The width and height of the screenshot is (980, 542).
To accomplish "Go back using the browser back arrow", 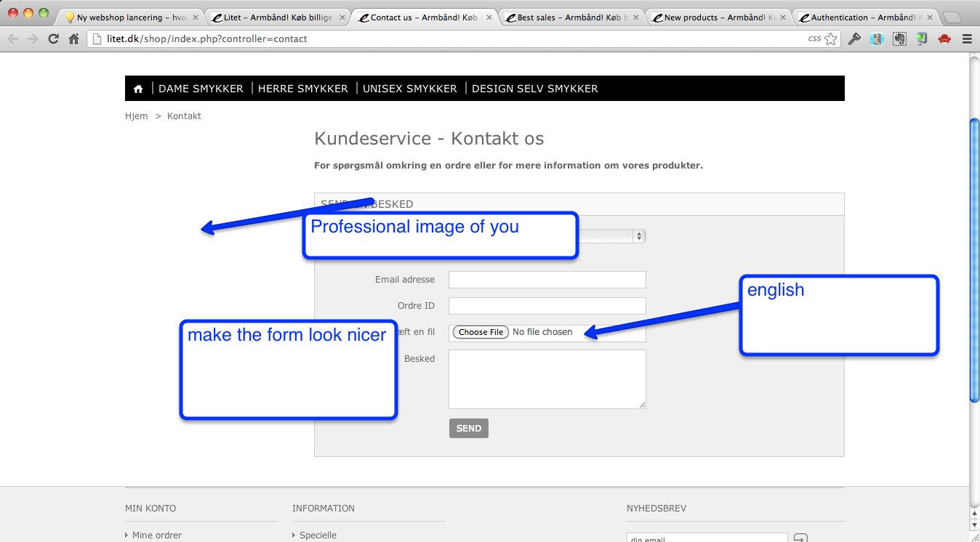I will coord(12,39).
